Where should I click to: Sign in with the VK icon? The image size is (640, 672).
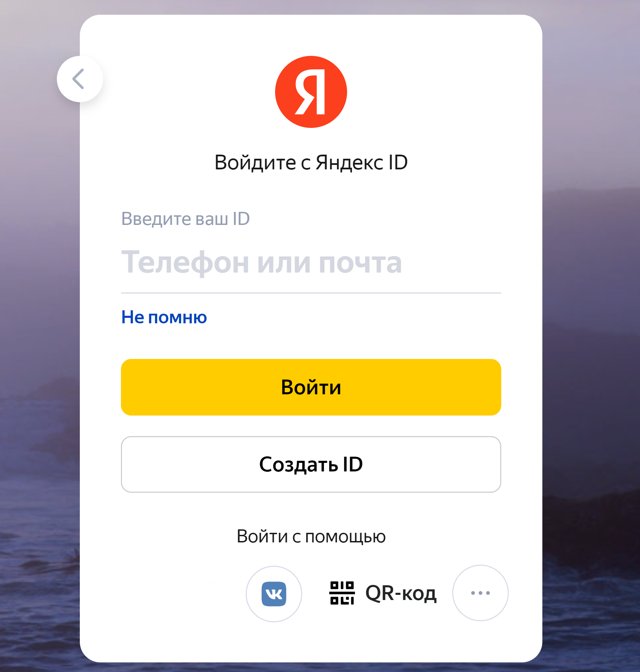pyautogui.click(x=274, y=593)
